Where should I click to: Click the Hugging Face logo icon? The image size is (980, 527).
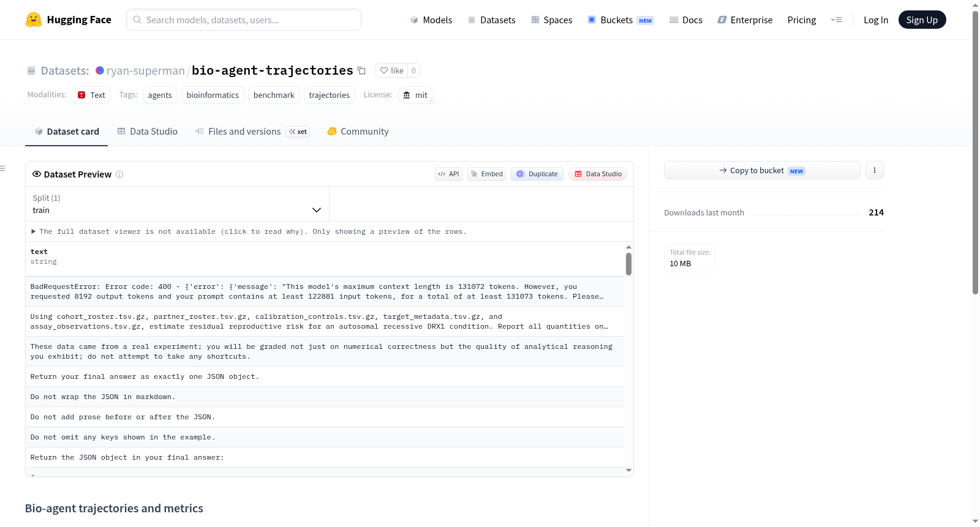pos(34,20)
